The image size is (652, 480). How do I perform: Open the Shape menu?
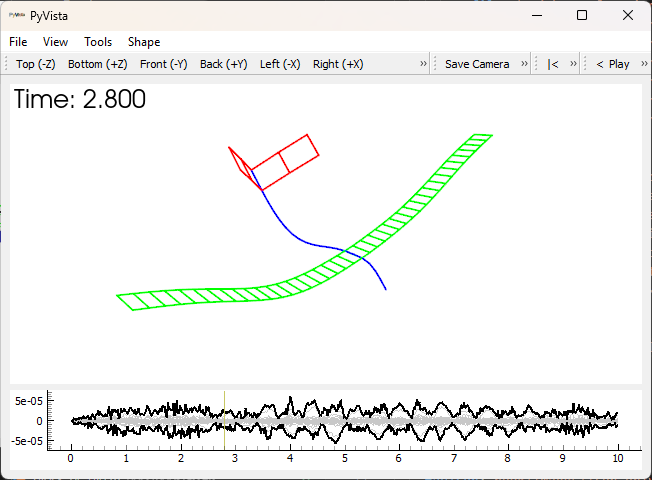click(144, 42)
